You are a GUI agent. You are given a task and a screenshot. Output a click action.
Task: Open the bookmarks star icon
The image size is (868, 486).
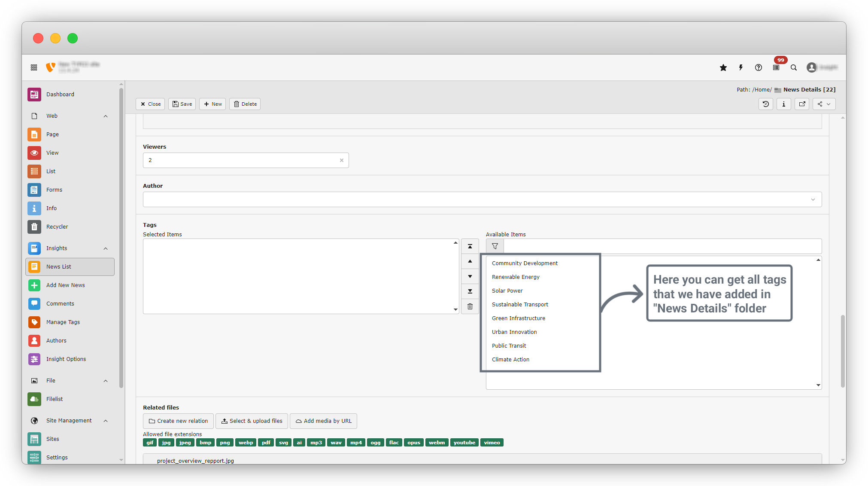(723, 67)
